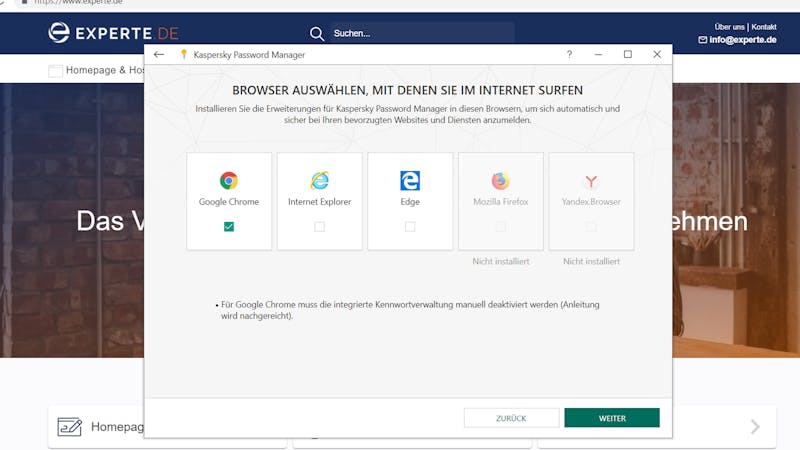Check the Internet Explorer checkbox
The height and width of the screenshot is (450, 800).
pos(319,227)
